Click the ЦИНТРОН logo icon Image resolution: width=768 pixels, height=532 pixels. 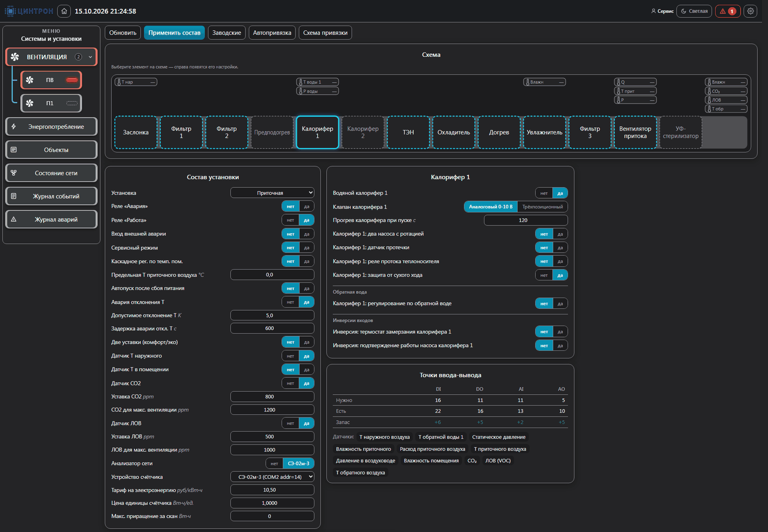coord(10,11)
